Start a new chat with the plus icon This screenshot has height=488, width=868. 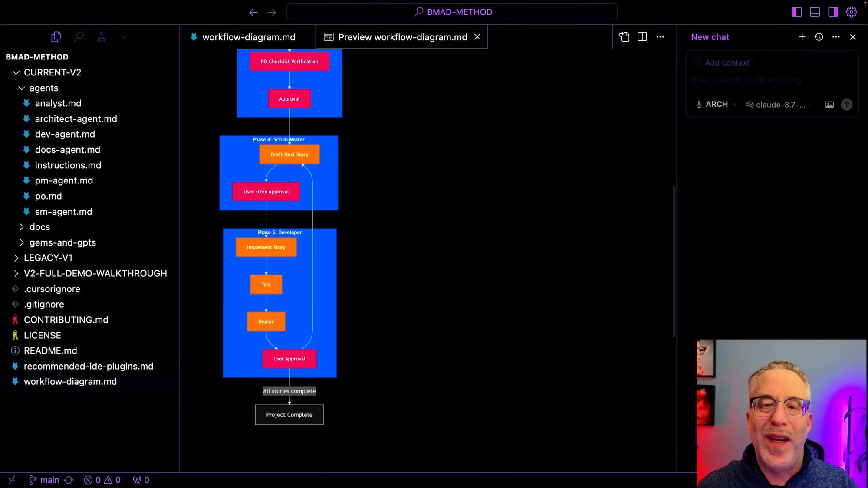pos(802,37)
